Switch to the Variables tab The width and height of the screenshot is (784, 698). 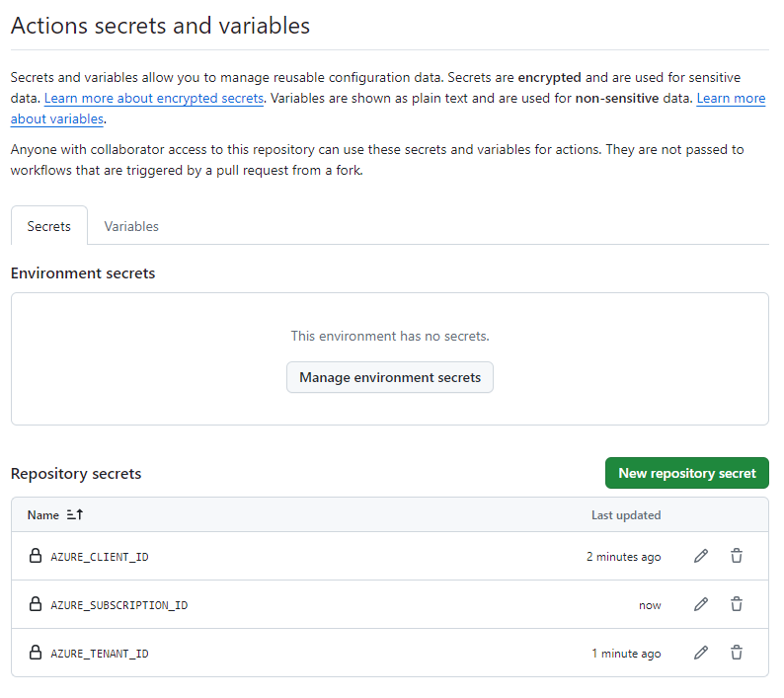(131, 226)
